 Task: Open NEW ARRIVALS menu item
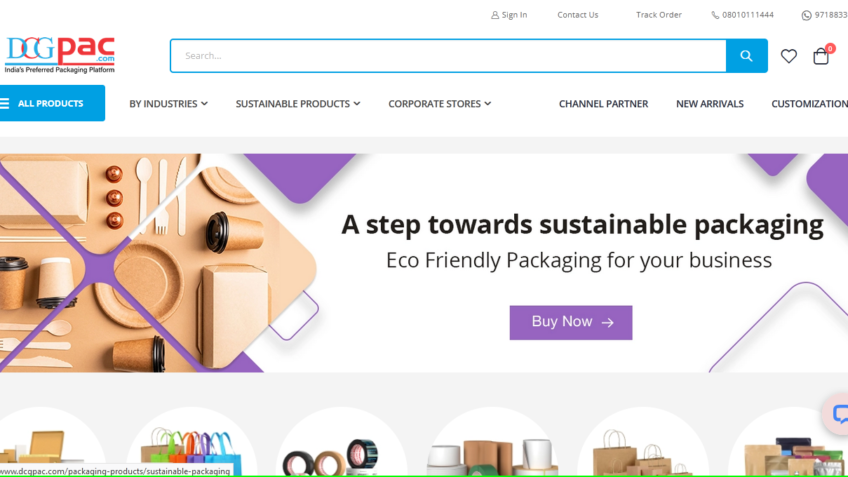710,104
